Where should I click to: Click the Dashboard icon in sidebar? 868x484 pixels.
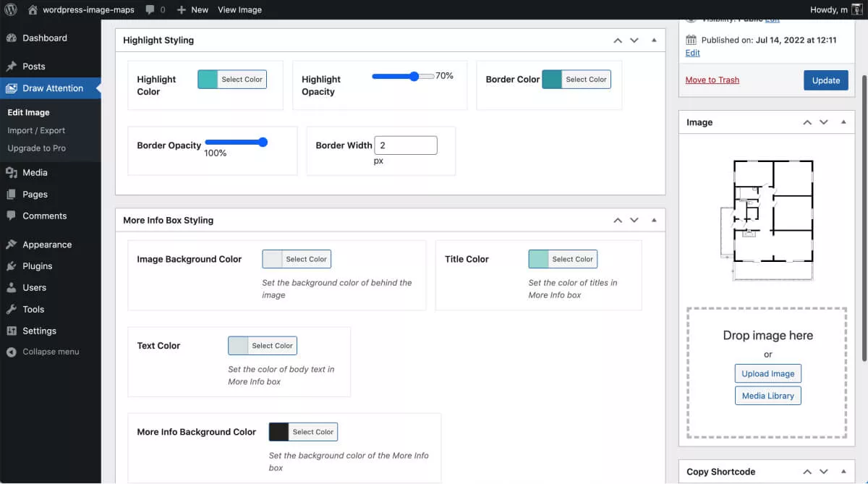point(11,38)
